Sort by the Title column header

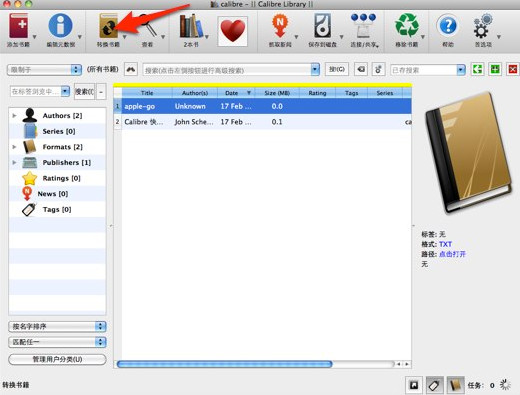pyautogui.click(x=147, y=93)
